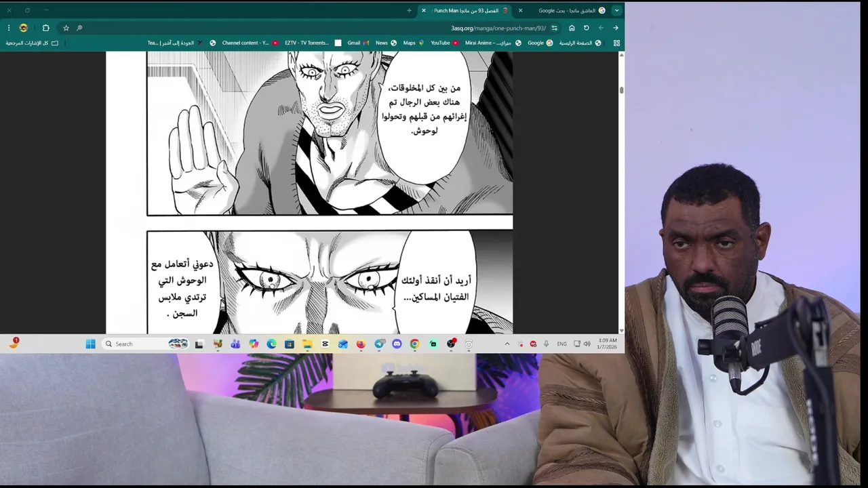Click the 3asq.org address bar URL
The width and height of the screenshot is (868, 488).
pos(498,28)
